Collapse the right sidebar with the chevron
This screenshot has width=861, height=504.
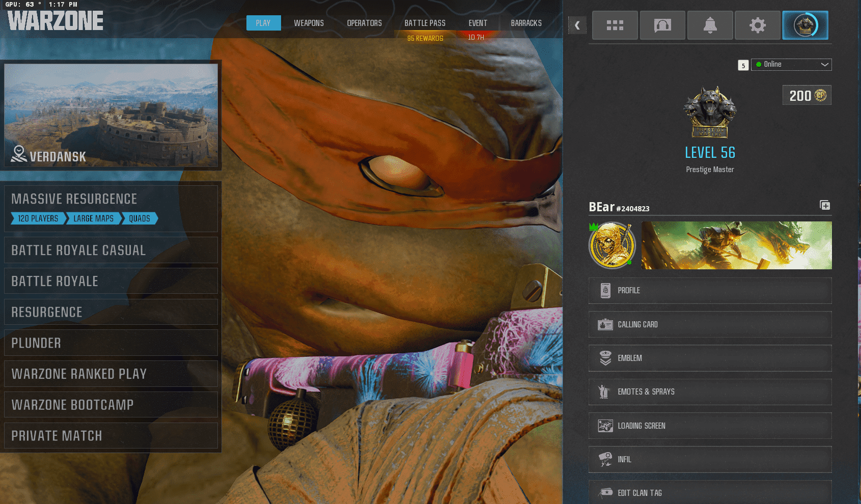tap(577, 25)
